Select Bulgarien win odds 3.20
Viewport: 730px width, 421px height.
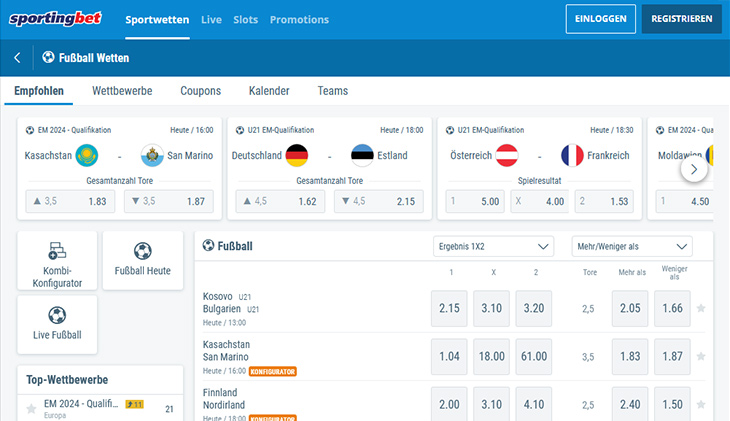pyautogui.click(x=534, y=308)
